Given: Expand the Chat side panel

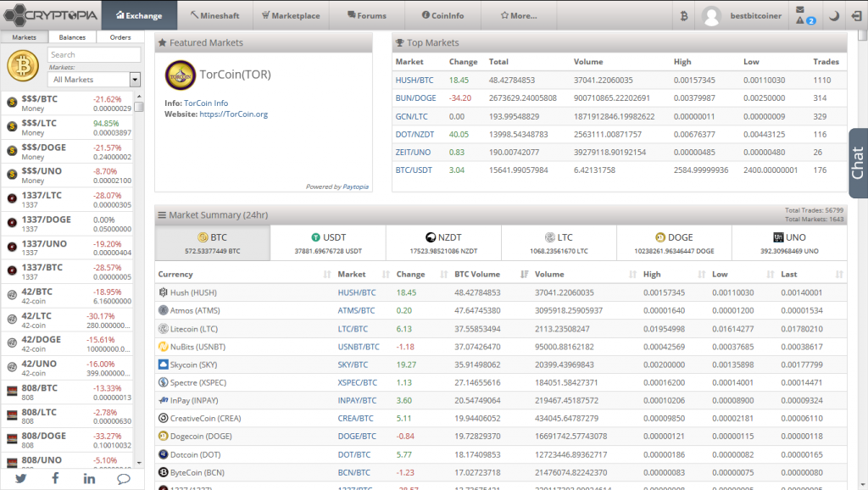Looking at the screenshot, I should coord(858,163).
